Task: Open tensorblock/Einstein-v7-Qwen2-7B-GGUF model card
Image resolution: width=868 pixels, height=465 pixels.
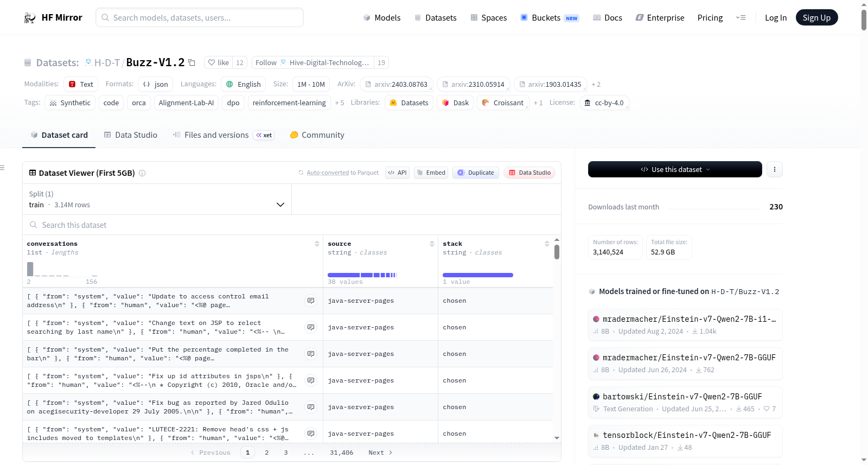Action: coord(685,441)
